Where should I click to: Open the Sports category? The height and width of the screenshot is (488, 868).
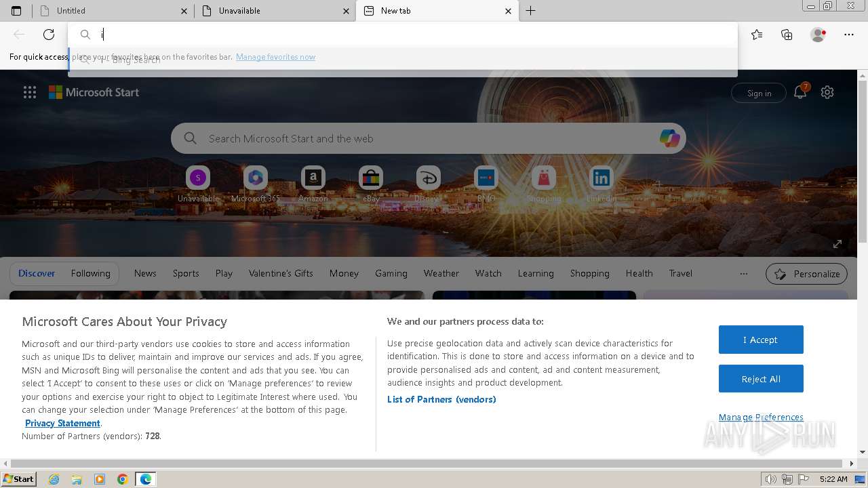186,273
